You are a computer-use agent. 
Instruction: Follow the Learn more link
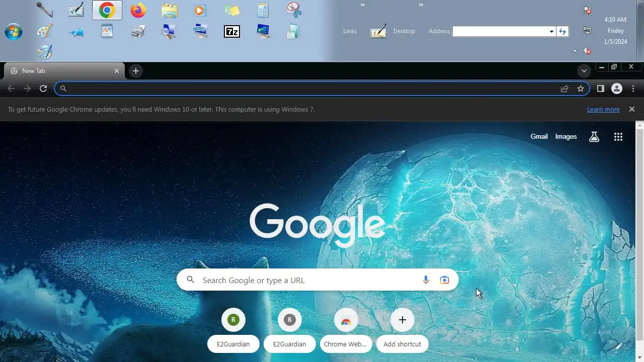click(603, 109)
